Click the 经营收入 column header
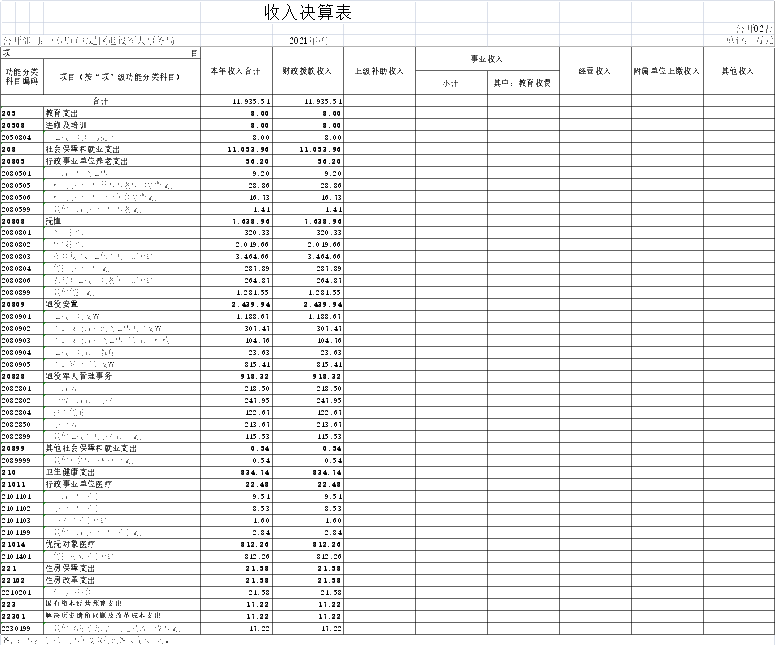Screen dimensions: 775x645 (595, 71)
